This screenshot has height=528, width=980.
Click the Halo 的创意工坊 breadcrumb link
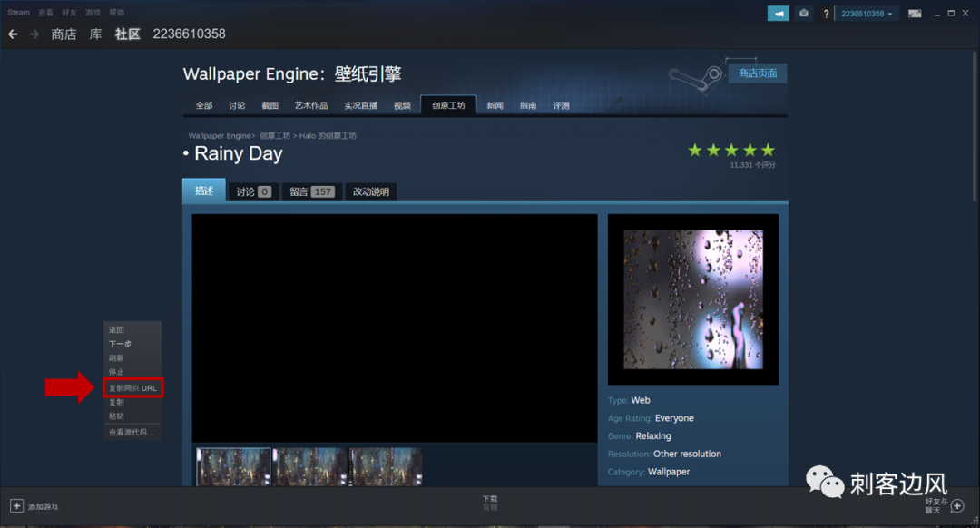pyautogui.click(x=328, y=135)
